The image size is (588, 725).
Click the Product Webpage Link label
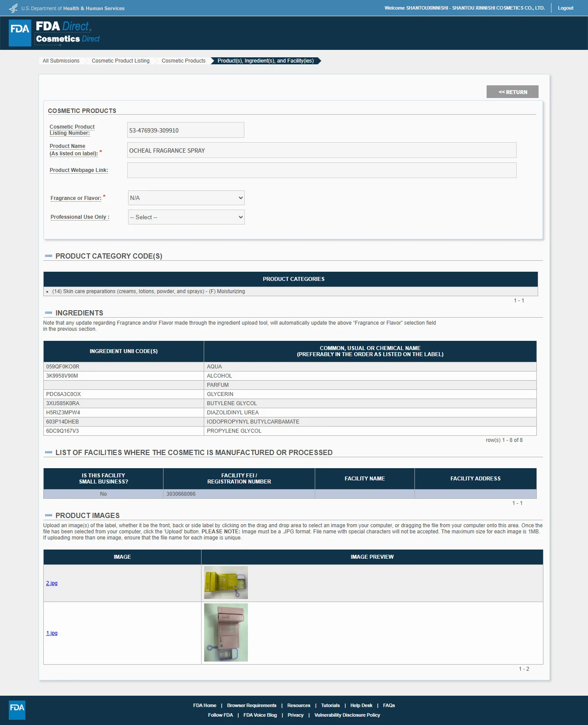point(79,170)
